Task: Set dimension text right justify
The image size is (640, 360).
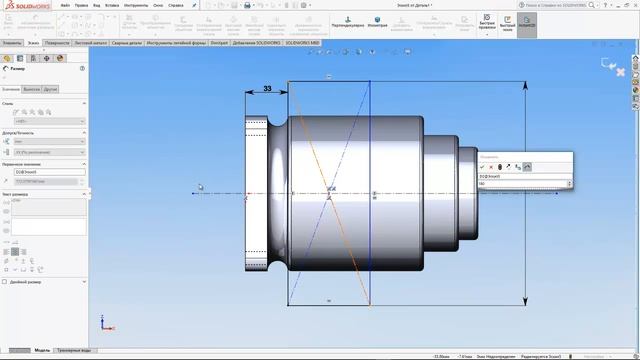Action: coord(23,252)
